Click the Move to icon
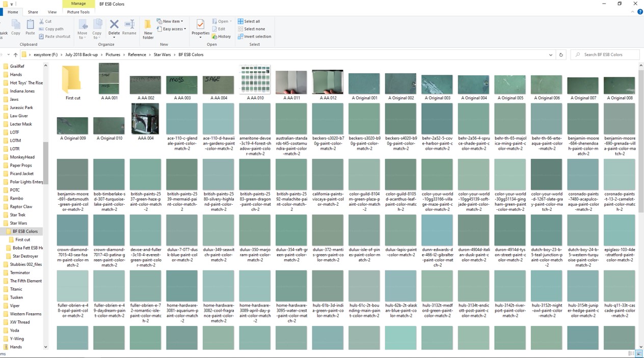The height and width of the screenshot is (358, 644). click(x=83, y=24)
